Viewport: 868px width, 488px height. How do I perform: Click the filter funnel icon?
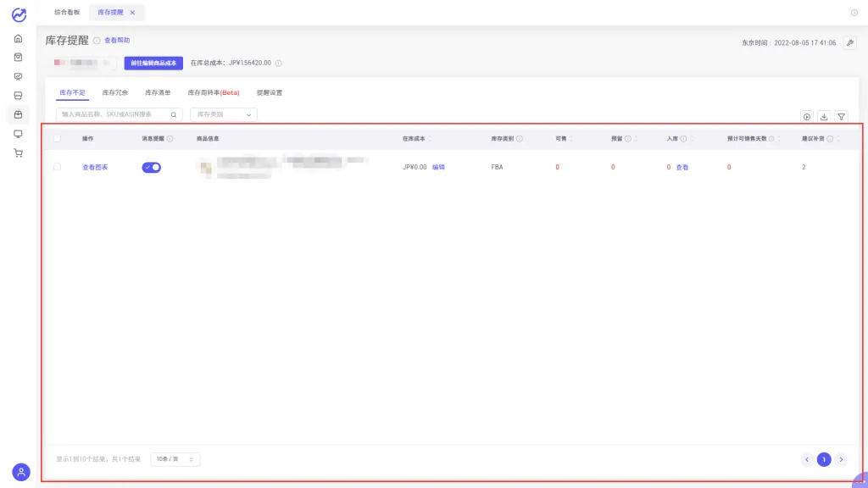pos(841,117)
